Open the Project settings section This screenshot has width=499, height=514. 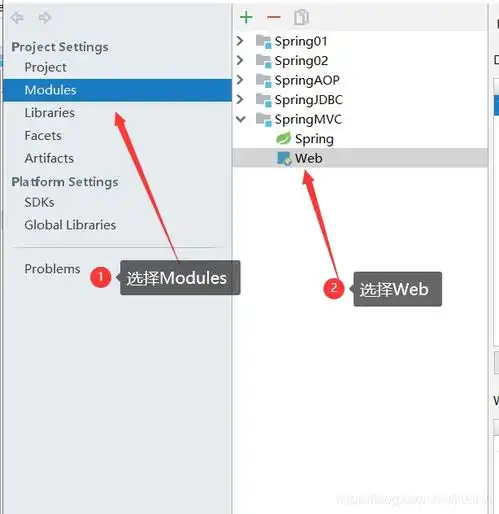pos(45,67)
